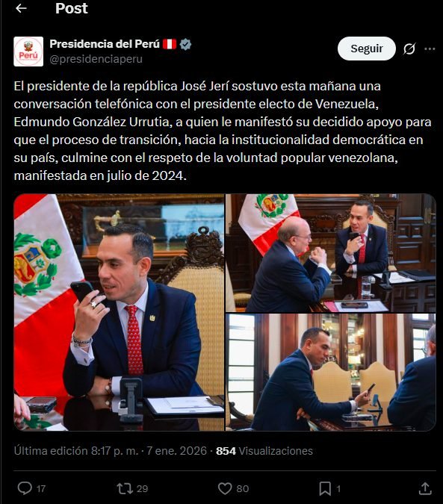Image resolution: width=443 pixels, height=504 pixels.
Task: Bookmark the post with the bookmark icon
Action: pyautogui.click(x=325, y=488)
